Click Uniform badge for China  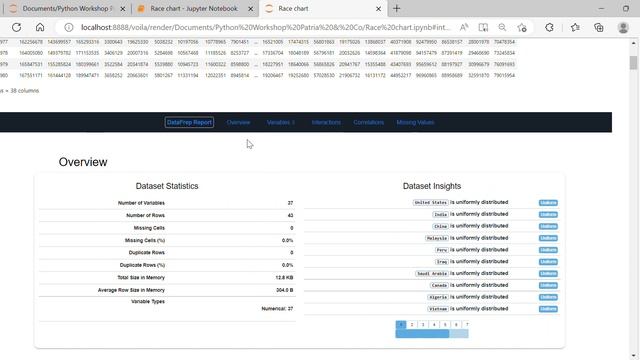[548, 227]
